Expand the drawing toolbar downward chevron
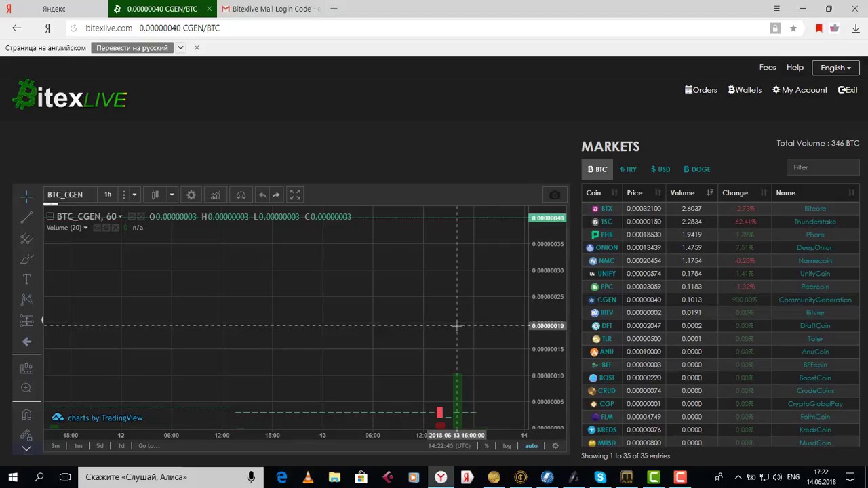This screenshot has width=868, height=488. click(26, 448)
